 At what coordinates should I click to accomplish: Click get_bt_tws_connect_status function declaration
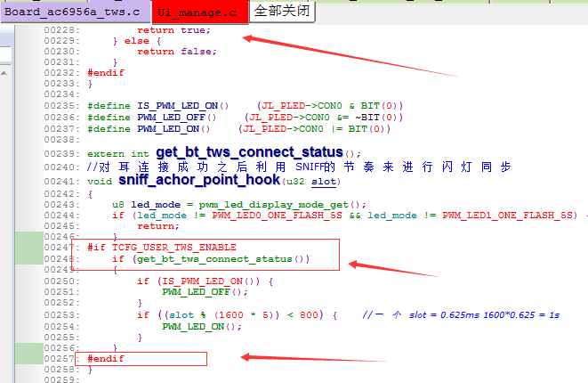click(x=249, y=152)
